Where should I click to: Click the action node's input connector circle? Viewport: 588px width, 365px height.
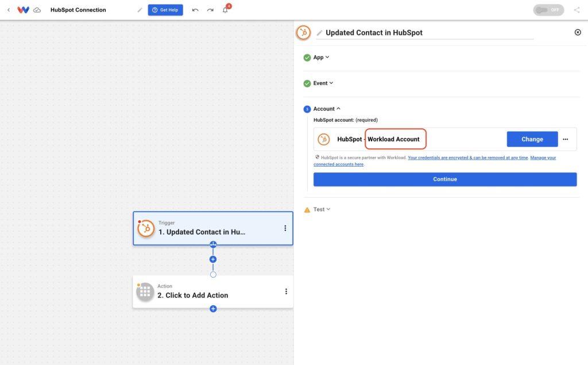(x=213, y=275)
